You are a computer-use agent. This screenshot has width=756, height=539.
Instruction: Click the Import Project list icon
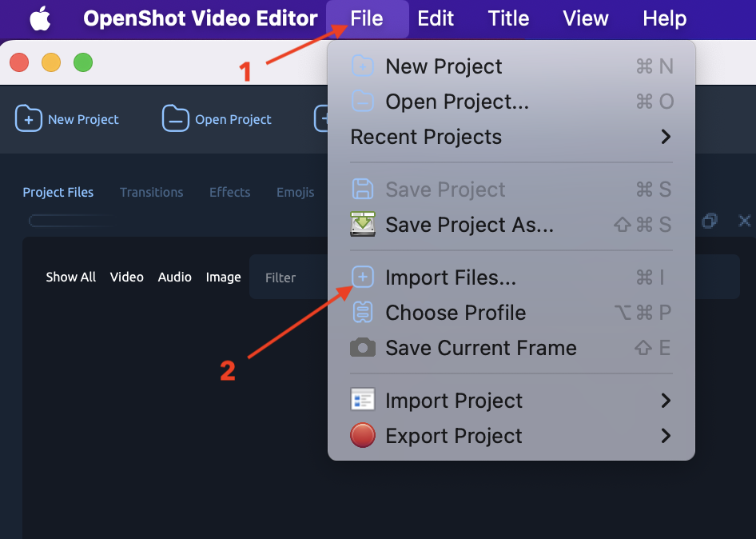(363, 400)
